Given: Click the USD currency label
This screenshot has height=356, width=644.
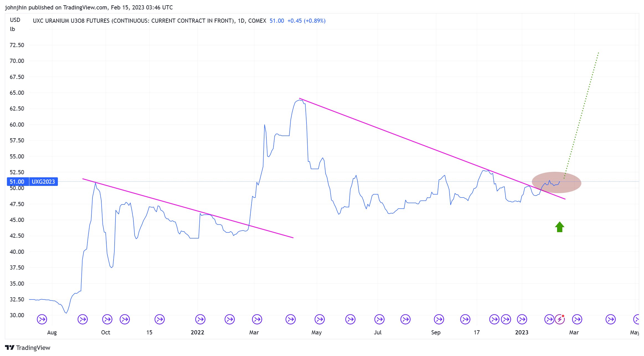Looking at the screenshot, I should pos(15,20).
